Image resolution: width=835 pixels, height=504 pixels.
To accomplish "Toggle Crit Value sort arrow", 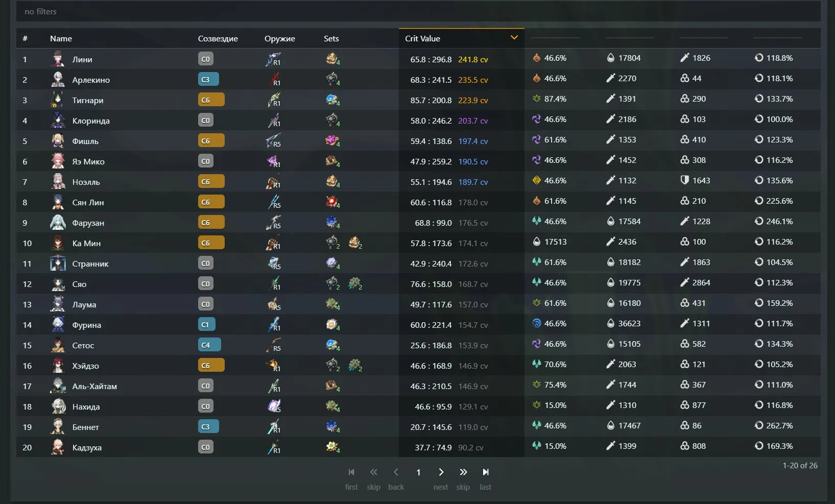I will [x=514, y=38].
